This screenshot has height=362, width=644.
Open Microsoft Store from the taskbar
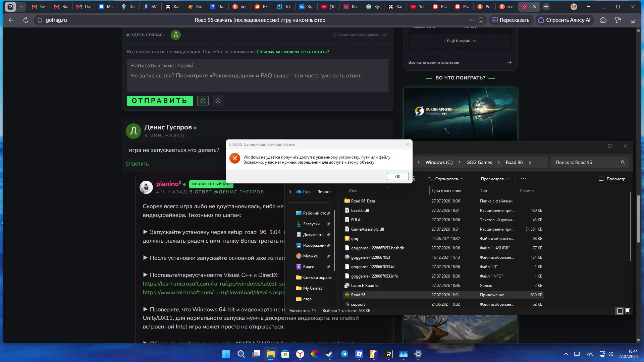(x=285, y=354)
